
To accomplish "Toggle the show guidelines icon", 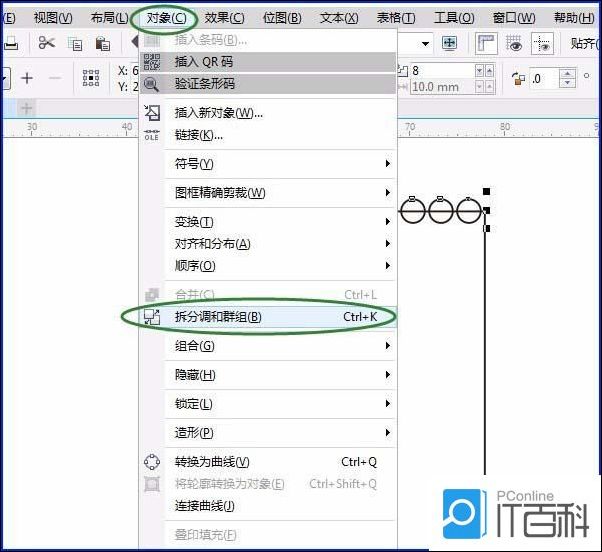I will (542, 43).
